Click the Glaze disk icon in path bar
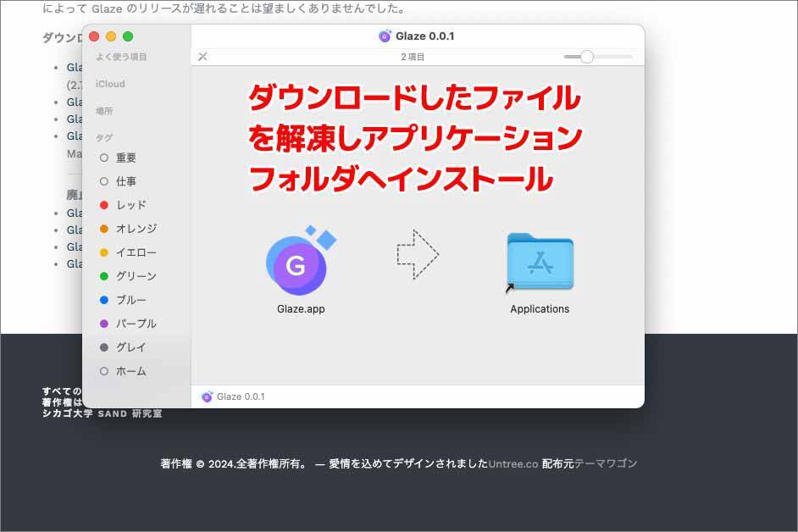Image resolution: width=798 pixels, height=532 pixels. click(208, 396)
